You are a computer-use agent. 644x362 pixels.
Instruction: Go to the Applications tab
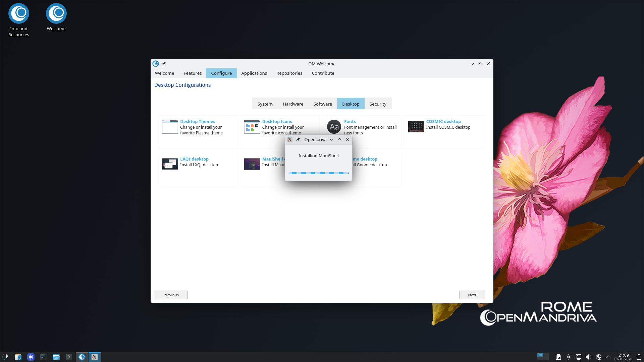[x=254, y=73]
